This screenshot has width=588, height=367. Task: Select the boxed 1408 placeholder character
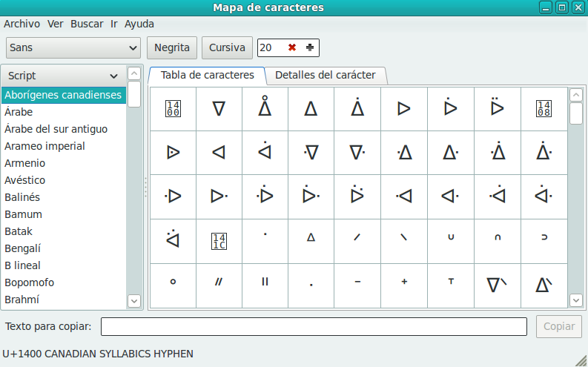pos(544,109)
